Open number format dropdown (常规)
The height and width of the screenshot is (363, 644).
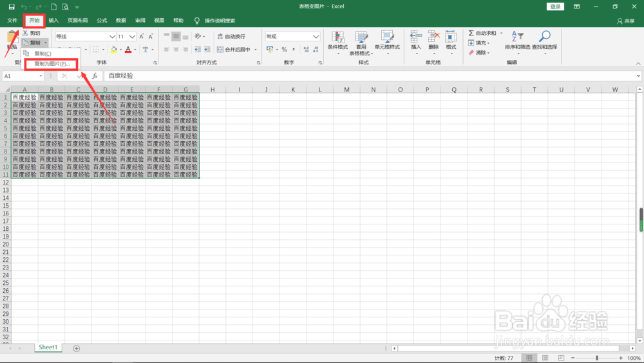tap(316, 37)
